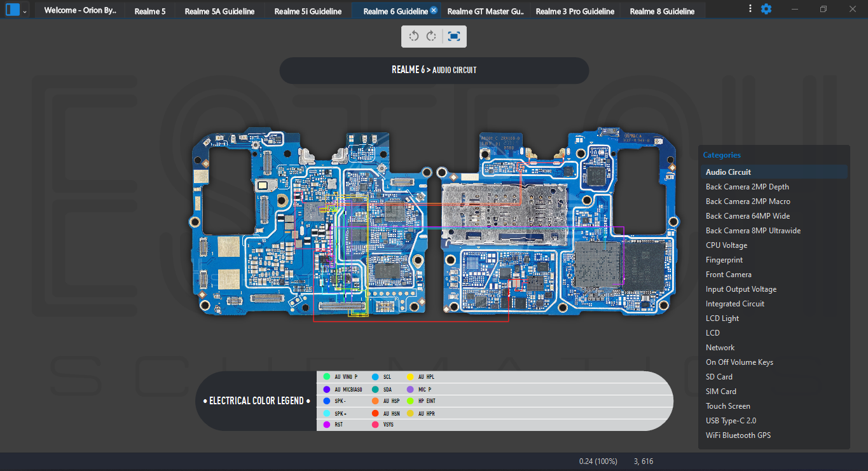Open the SIM Card category
The image size is (868, 471).
[x=774, y=392]
